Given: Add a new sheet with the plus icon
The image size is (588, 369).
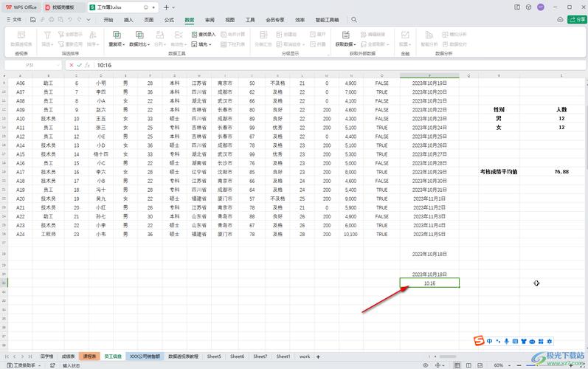Looking at the screenshot, I should point(318,356).
